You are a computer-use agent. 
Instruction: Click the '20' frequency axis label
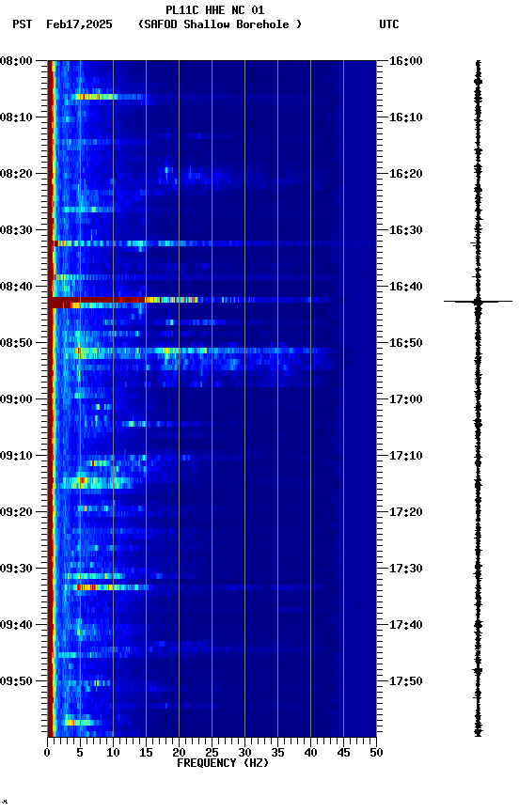(179, 753)
